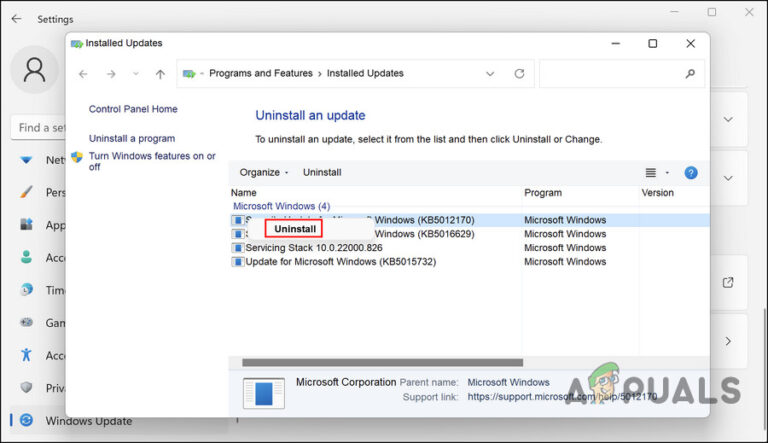Expand first chevron in Settings right pane

(728, 120)
